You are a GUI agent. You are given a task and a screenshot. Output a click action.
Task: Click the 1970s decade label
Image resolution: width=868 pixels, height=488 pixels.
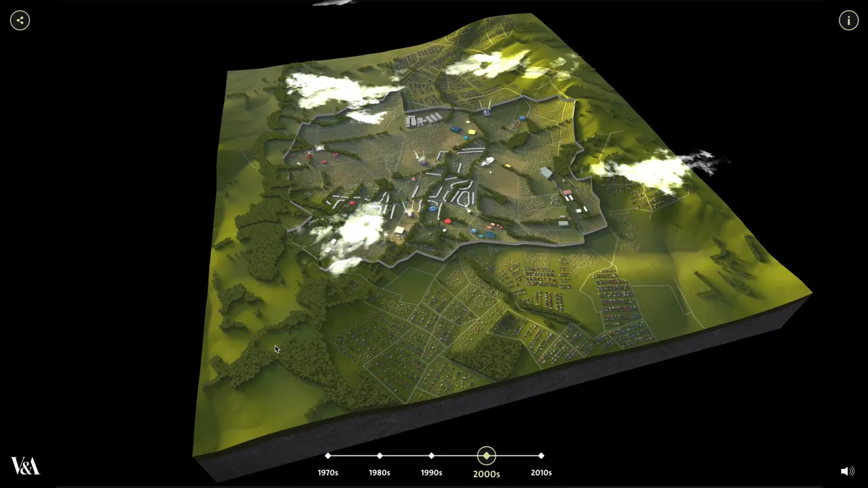(x=328, y=472)
